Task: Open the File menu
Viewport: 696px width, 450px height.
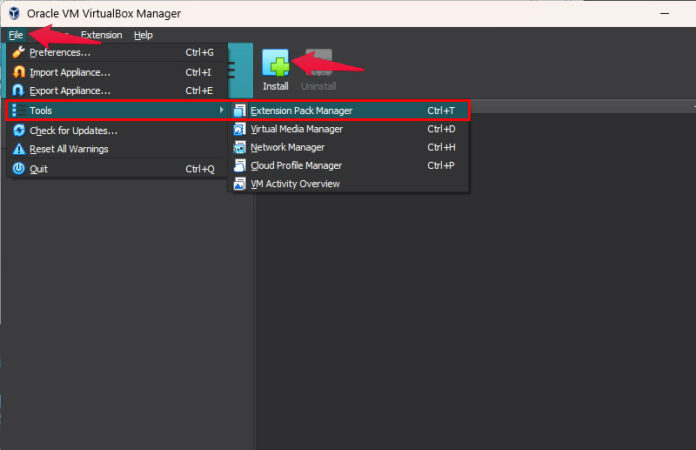Action: coord(16,35)
